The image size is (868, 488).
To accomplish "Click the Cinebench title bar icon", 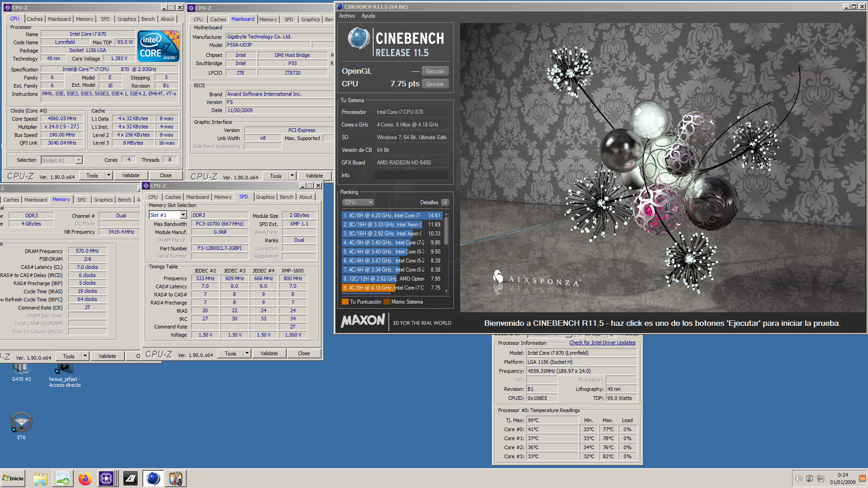I will click(x=340, y=7).
